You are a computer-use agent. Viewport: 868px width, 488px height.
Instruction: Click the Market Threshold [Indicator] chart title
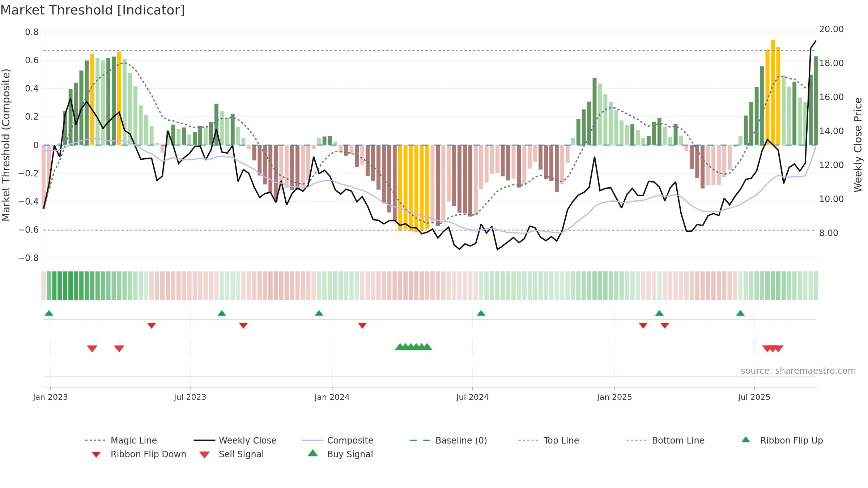coord(93,10)
